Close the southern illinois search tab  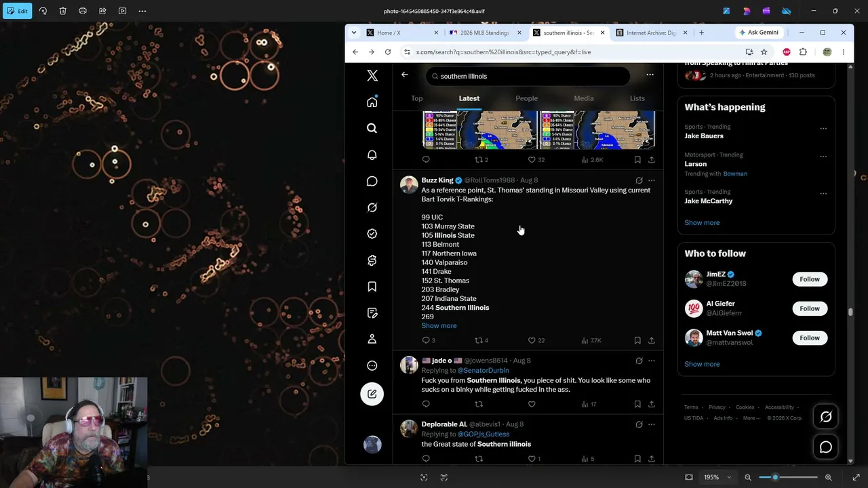coord(602,33)
